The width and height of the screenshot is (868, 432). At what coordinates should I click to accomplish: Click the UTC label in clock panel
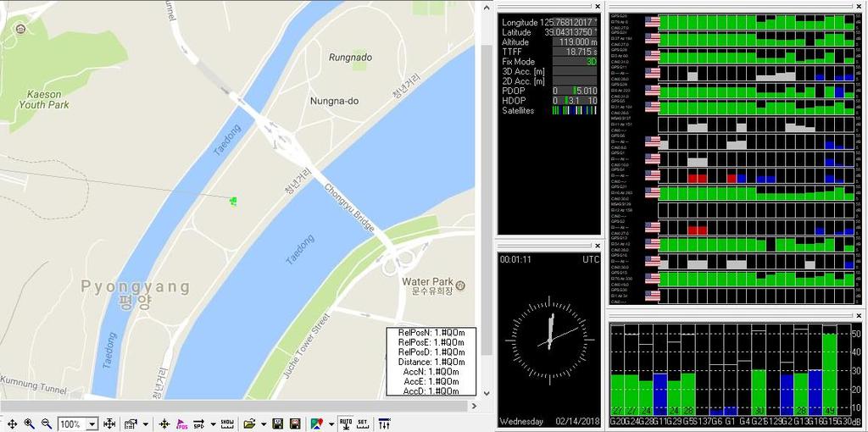[591, 259]
